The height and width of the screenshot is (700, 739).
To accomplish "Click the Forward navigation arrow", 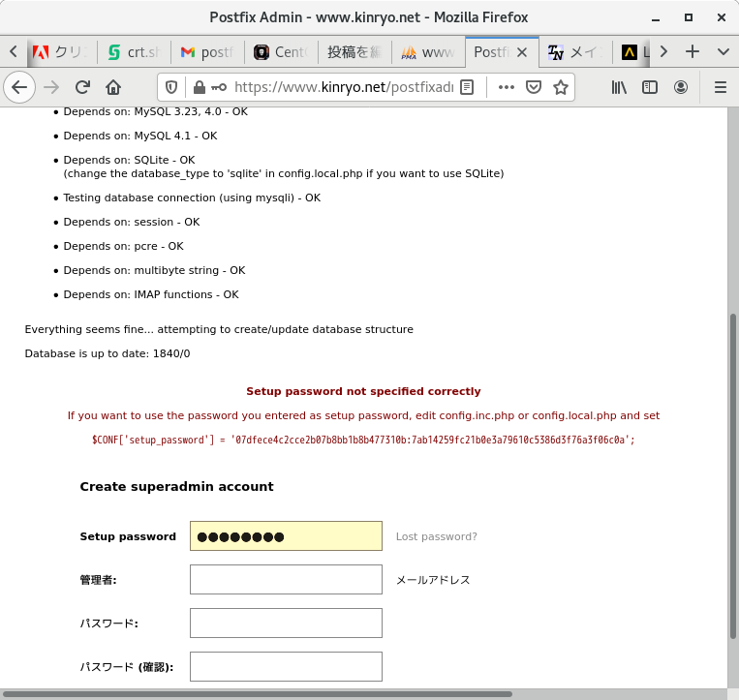I will coord(51,87).
